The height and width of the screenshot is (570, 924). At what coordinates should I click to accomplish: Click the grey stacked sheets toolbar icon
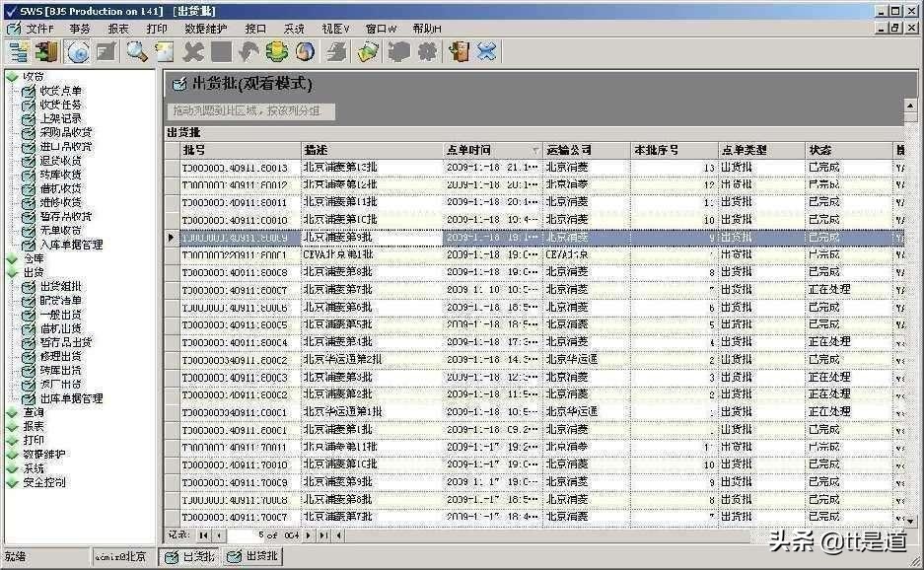pos(337,52)
